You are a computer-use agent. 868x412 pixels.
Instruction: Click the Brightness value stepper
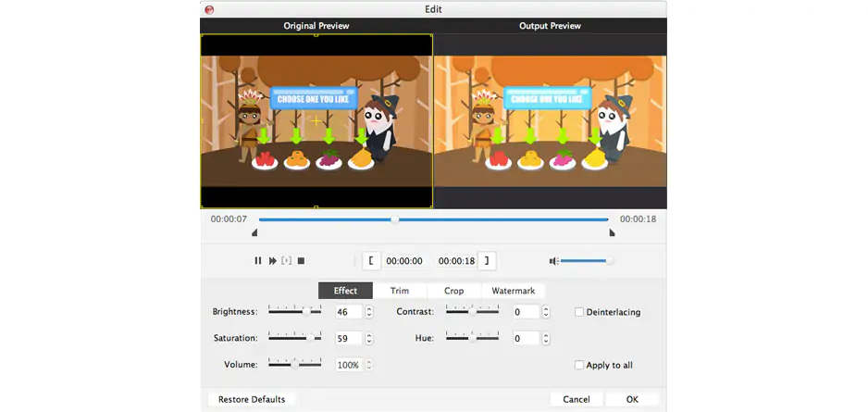[369, 312]
